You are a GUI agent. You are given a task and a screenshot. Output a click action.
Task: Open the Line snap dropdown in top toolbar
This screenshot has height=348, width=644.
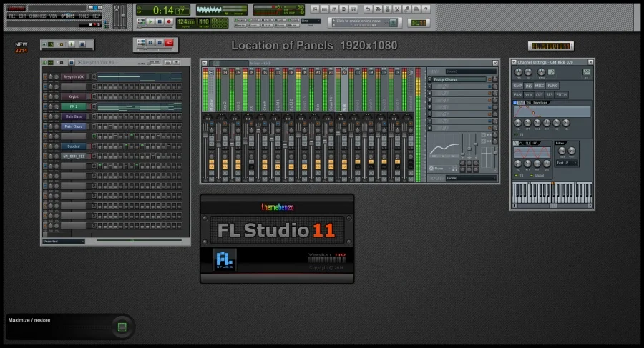coord(311,21)
